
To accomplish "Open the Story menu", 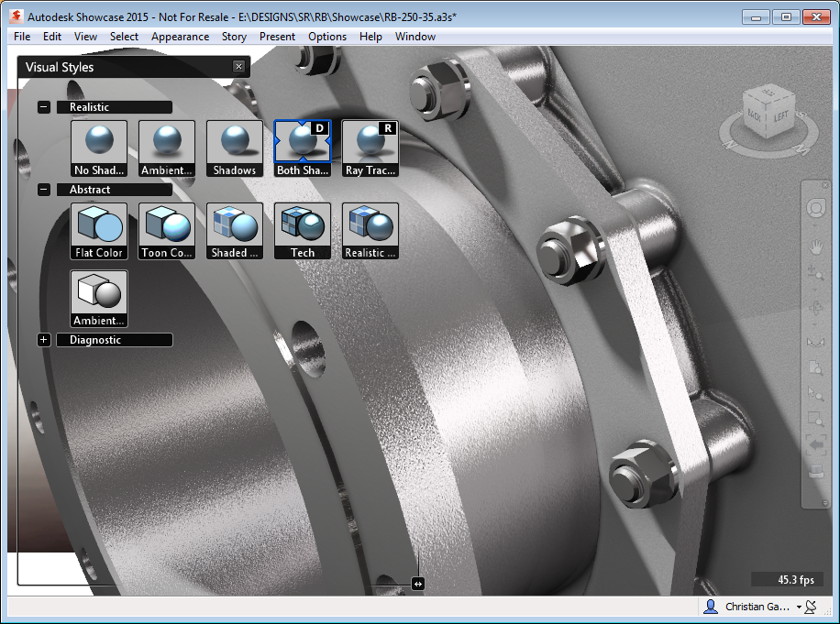I will coord(234,37).
